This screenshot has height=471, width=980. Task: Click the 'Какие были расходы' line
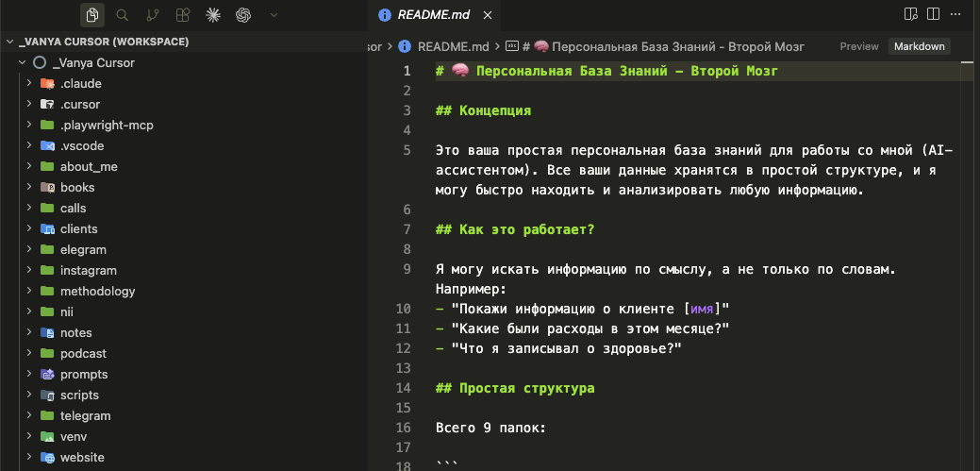coord(582,329)
